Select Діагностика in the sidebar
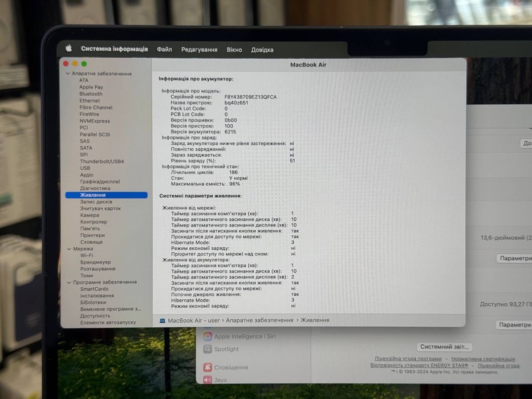Screen dimensions: 532x399 click(95, 188)
